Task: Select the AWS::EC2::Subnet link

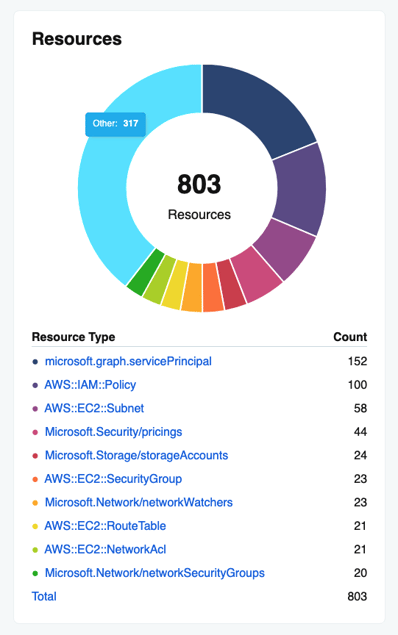Action: (x=94, y=408)
